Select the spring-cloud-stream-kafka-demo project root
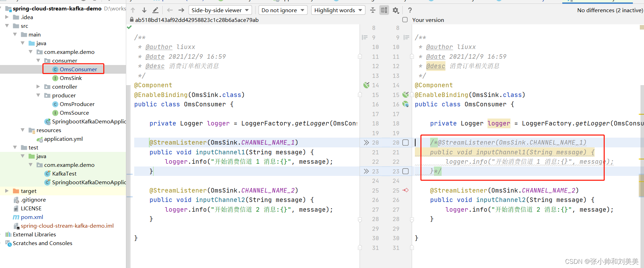The width and height of the screenshot is (644, 268). pos(57,8)
